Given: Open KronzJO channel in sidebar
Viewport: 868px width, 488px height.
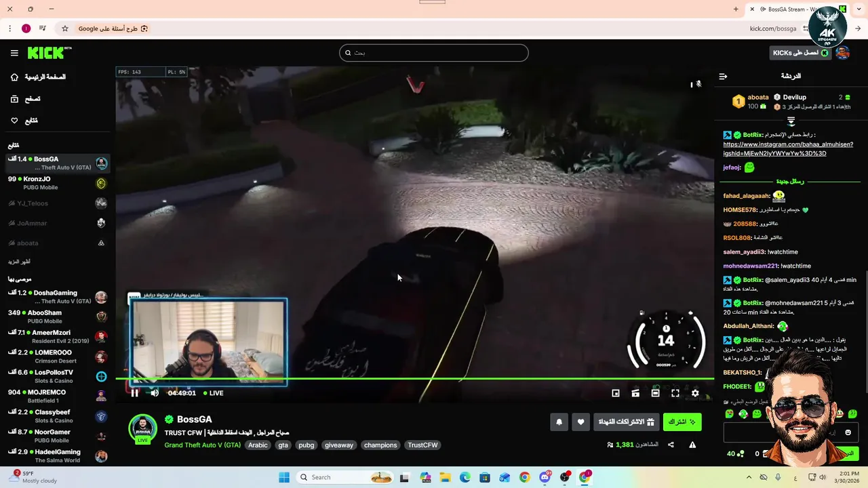Looking at the screenshot, I should (x=57, y=183).
